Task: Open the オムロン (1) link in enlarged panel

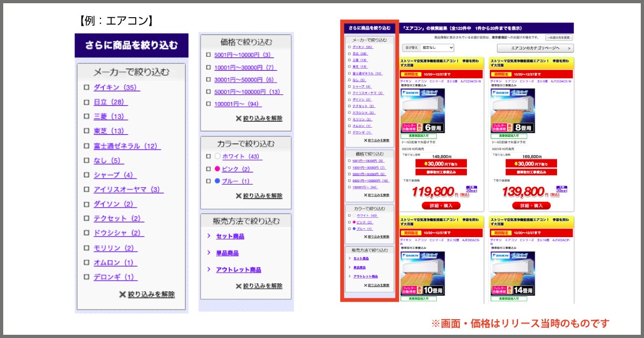Action: pos(115,262)
